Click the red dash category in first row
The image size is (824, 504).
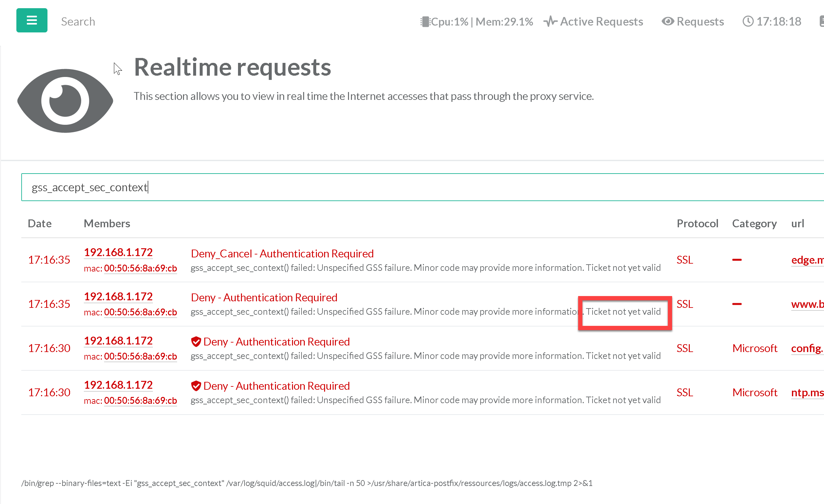coord(737,260)
